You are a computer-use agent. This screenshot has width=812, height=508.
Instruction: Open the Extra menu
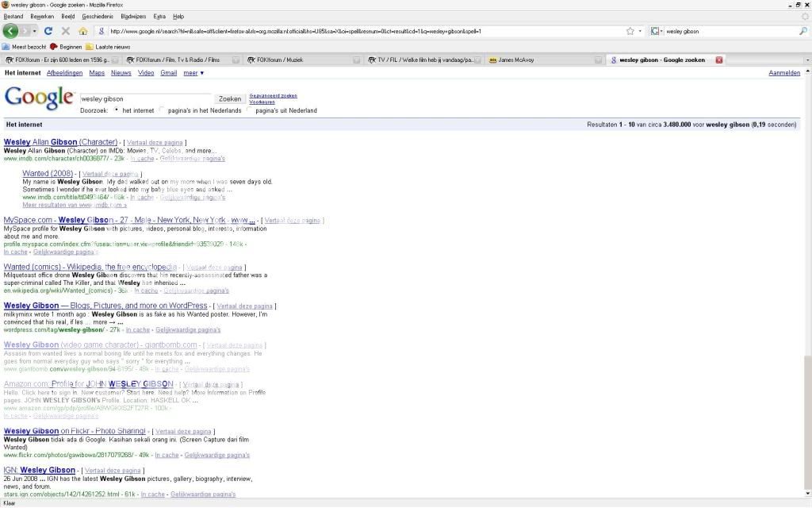click(x=159, y=17)
